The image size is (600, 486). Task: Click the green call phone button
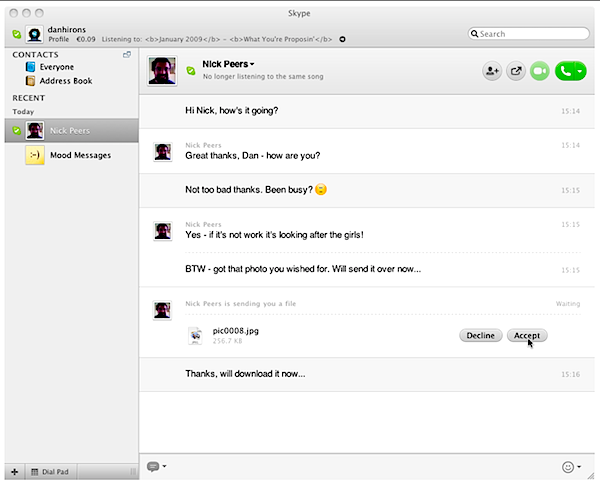565,71
